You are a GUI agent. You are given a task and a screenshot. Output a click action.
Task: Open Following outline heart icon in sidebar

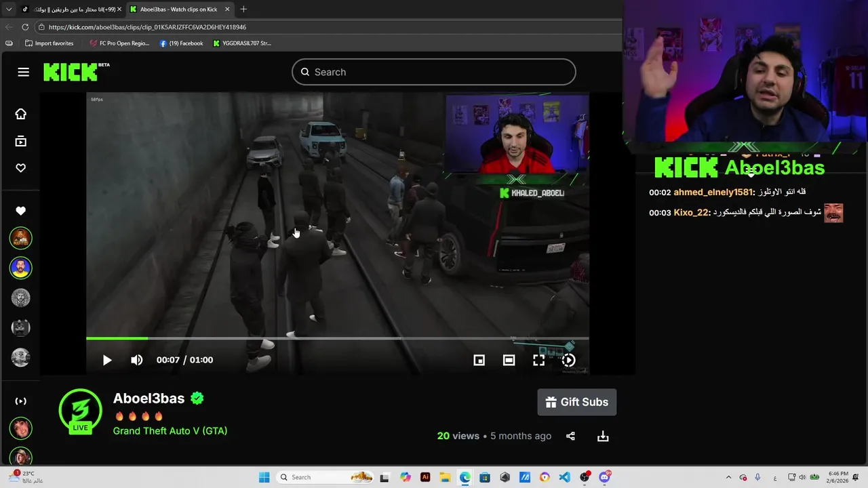point(21,168)
